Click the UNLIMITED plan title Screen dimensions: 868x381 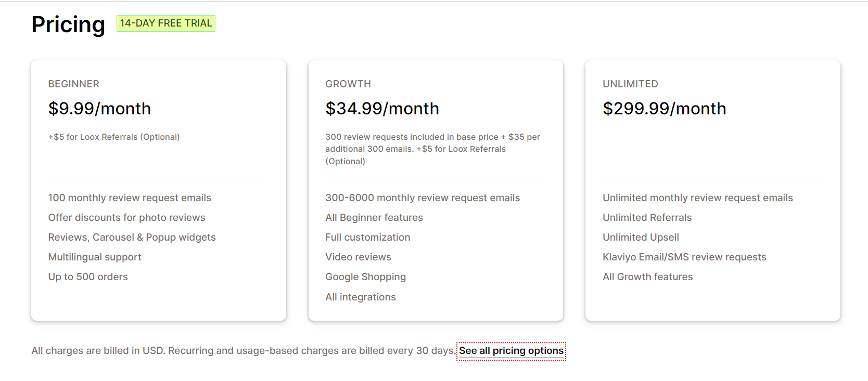(630, 84)
